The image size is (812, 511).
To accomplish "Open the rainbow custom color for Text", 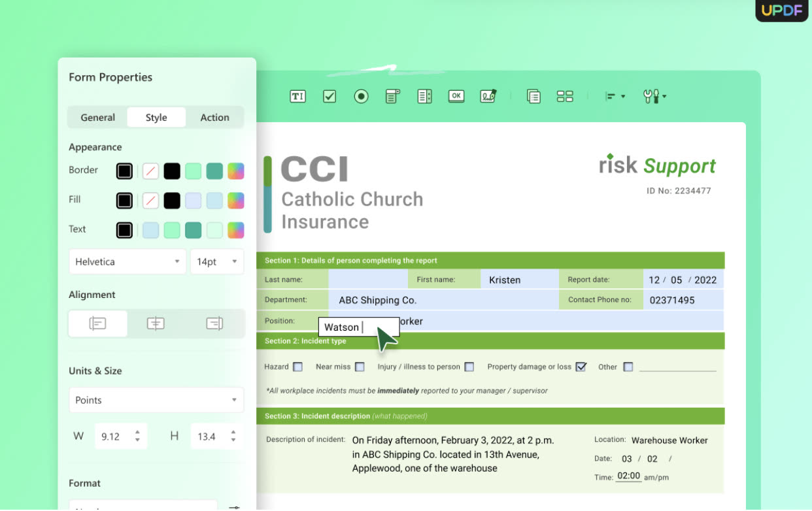I will pos(236,230).
